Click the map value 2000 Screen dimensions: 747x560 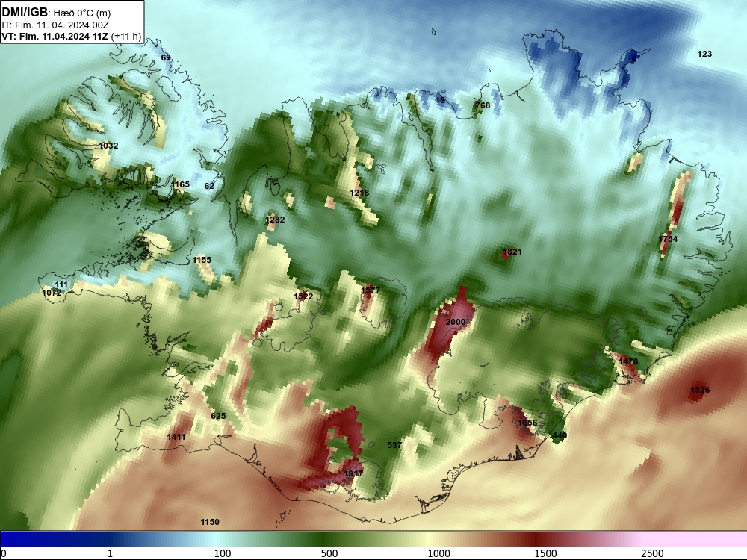(x=456, y=322)
